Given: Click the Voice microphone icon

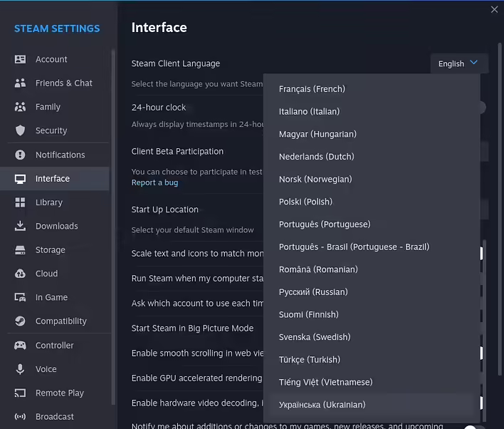Looking at the screenshot, I should [x=20, y=369].
